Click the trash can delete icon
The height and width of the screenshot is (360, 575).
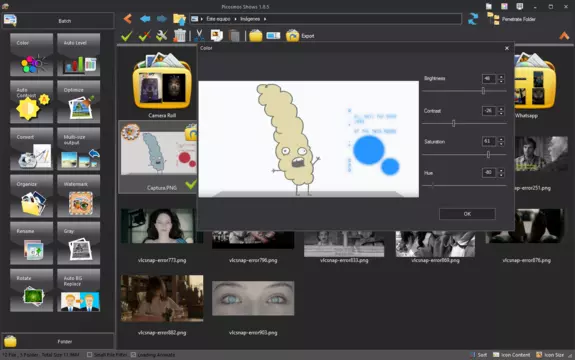tap(180, 36)
